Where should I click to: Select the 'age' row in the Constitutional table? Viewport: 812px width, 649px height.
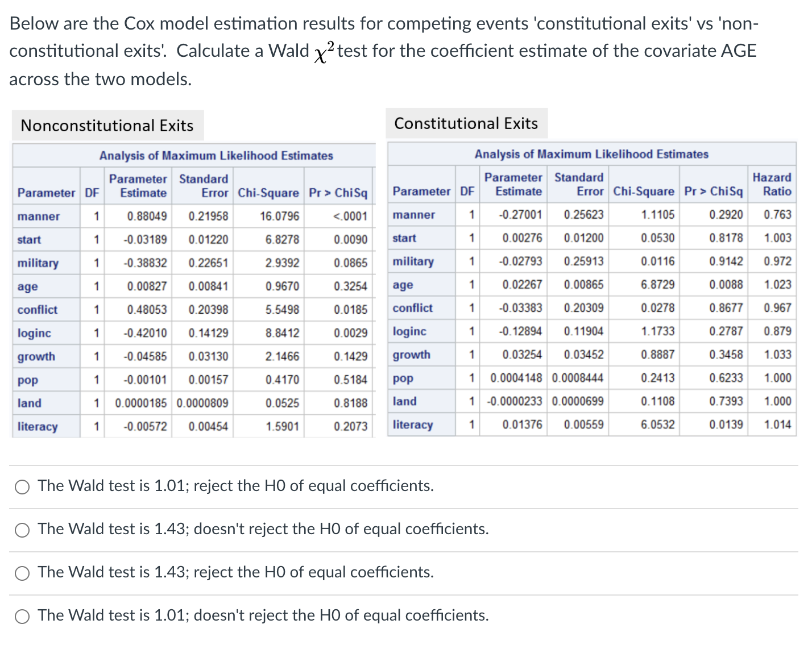click(x=401, y=285)
